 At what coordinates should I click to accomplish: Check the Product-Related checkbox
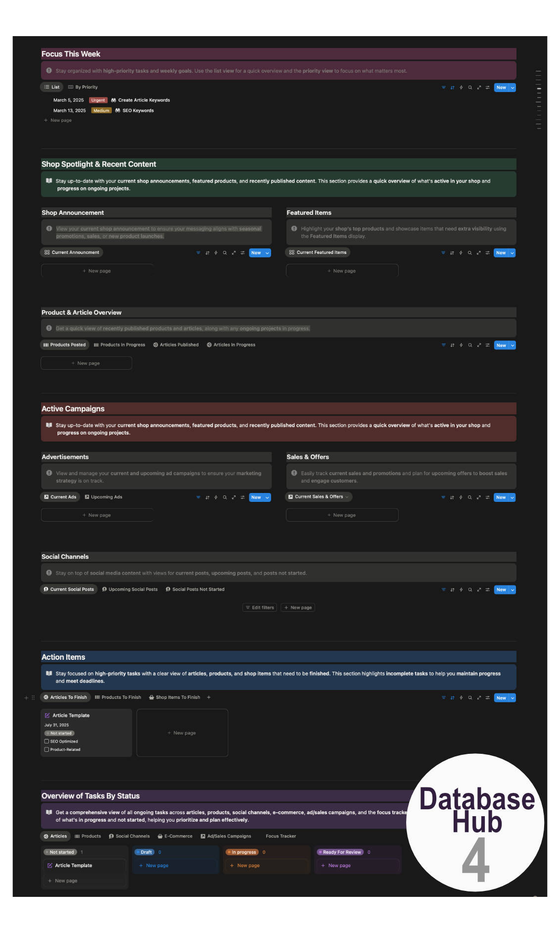47,750
